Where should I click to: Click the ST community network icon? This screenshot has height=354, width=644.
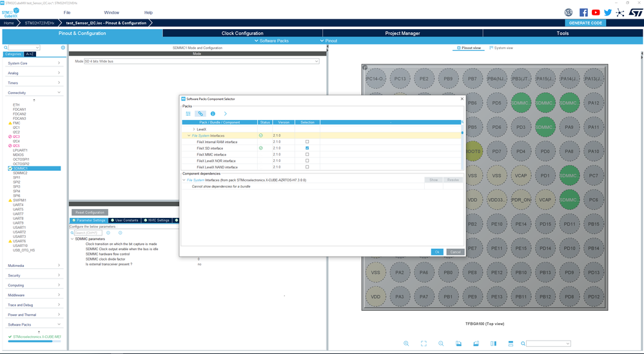pos(620,12)
